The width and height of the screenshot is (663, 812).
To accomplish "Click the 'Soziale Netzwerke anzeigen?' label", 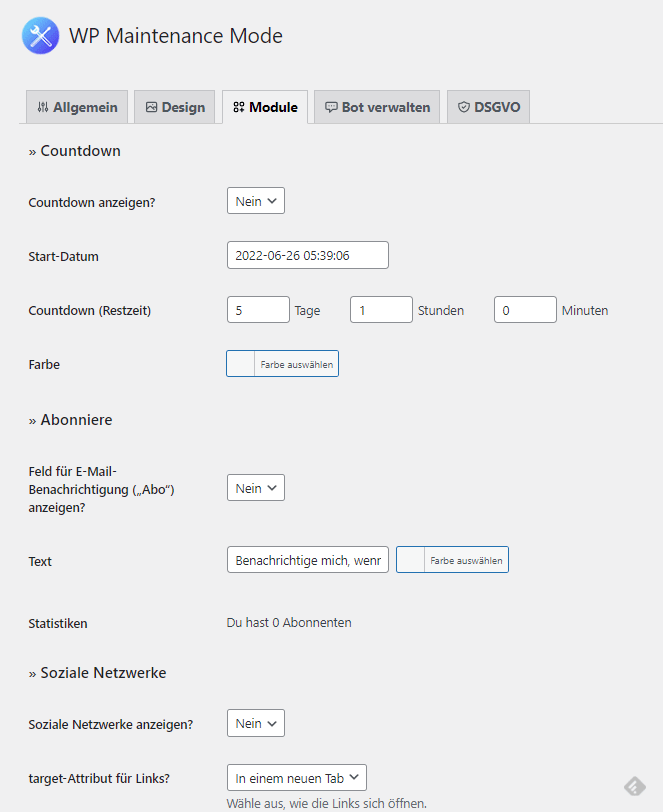I will pyautogui.click(x=111, y=724).
